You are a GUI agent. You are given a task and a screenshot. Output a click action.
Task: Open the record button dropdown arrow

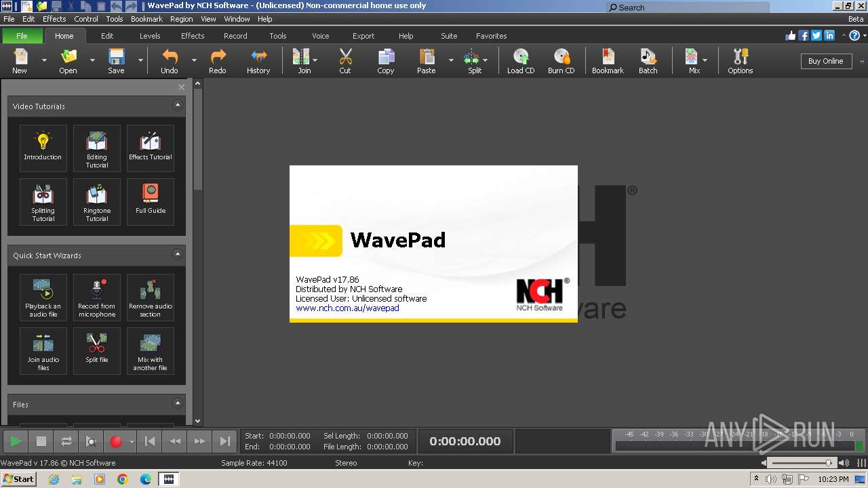132,442
